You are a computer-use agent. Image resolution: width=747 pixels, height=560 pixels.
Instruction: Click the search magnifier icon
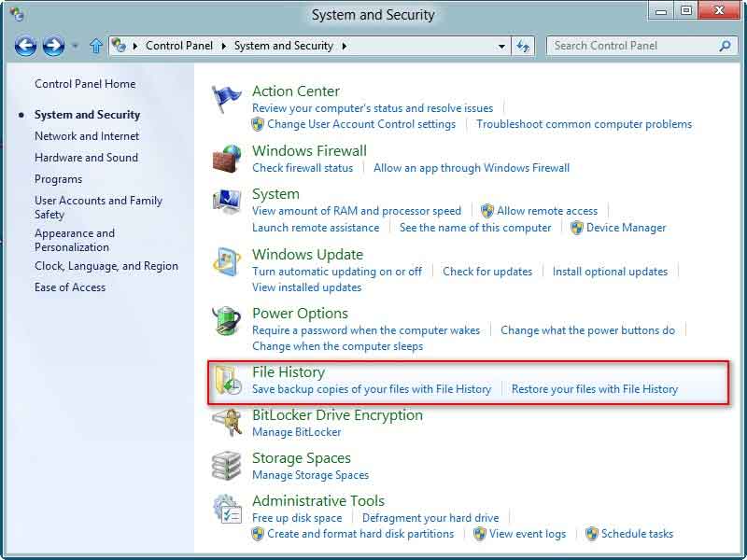pos(726,46)
